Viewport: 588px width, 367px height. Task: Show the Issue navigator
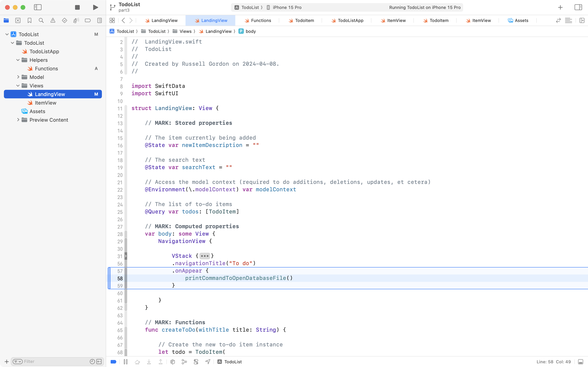(53, 20)
